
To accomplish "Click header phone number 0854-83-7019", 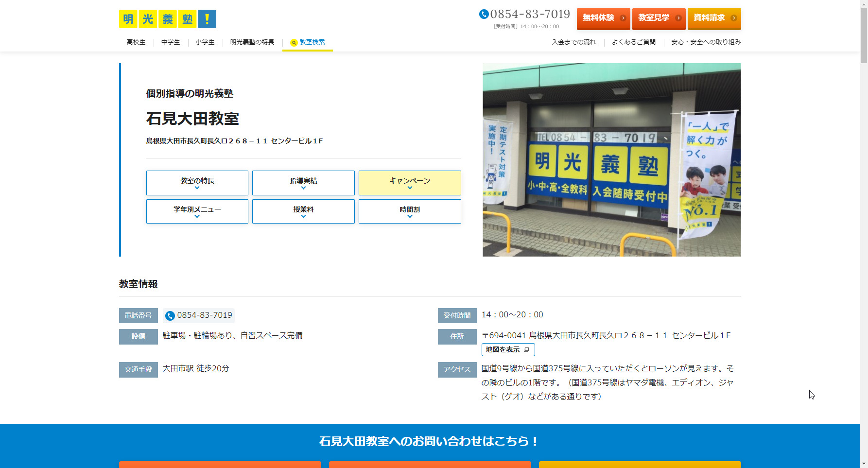I will (530, 14).
